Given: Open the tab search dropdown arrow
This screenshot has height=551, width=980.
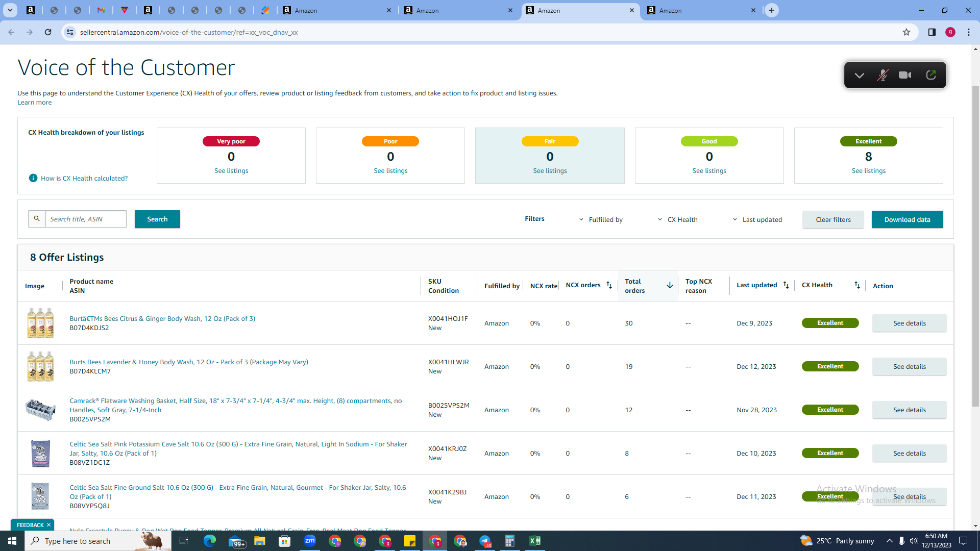Looking at the screenshot, I should click(10, 10).
